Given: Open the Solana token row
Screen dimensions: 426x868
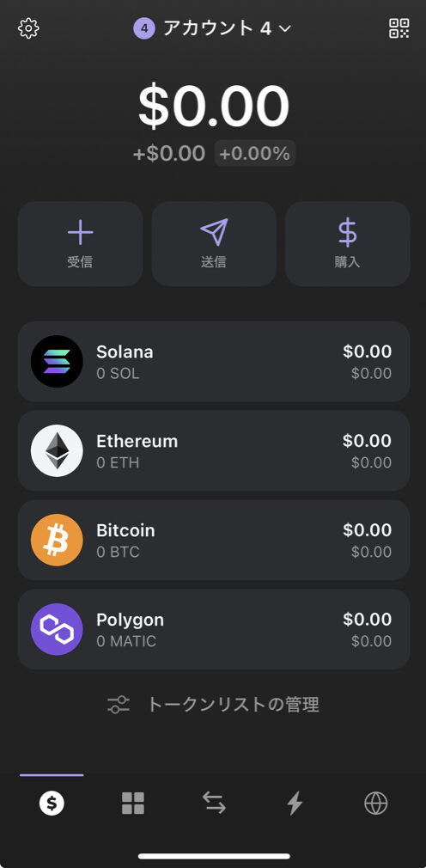Looking at the screenshot, I should click(214, 362).
